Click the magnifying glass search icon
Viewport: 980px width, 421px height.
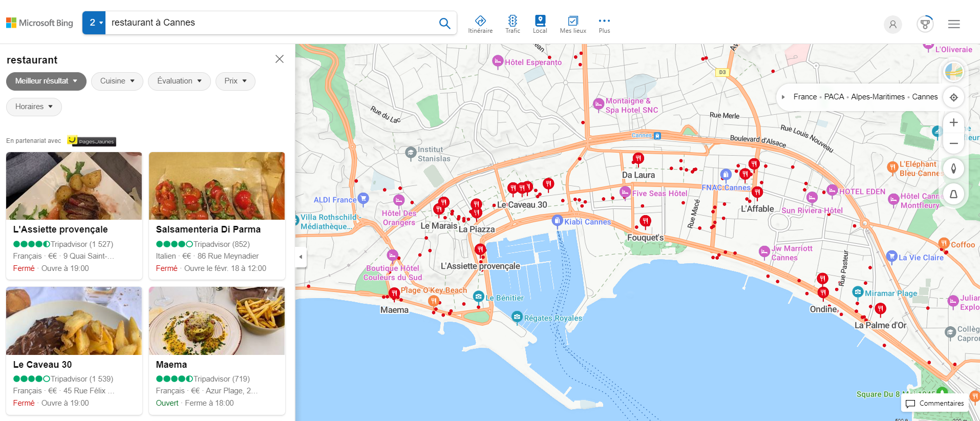click(x=444, y=23)
